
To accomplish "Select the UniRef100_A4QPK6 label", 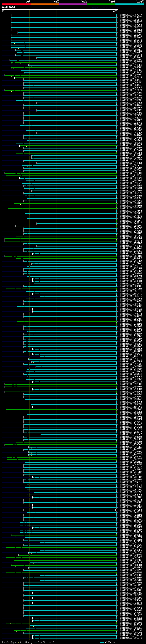I will [131, 70].
